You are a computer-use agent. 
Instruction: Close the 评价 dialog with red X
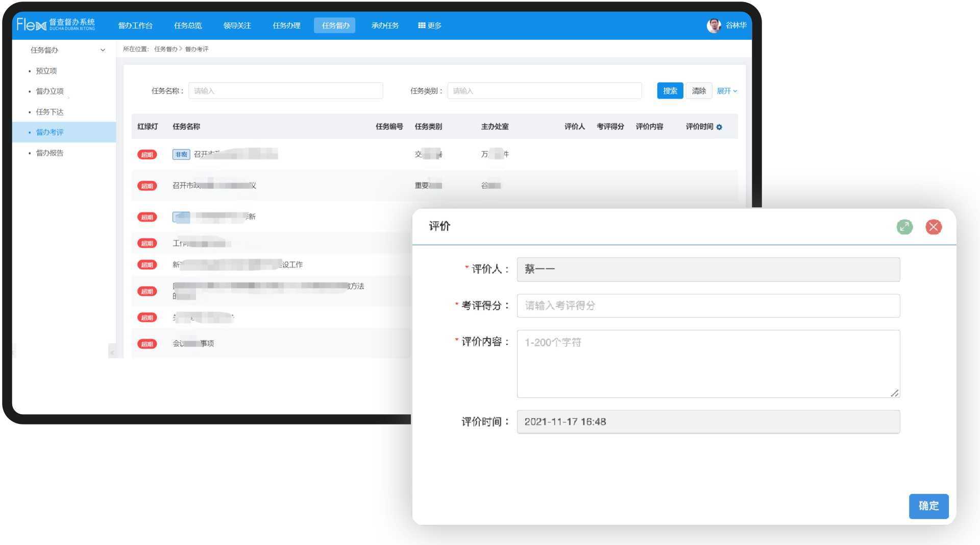click(934, 227)
